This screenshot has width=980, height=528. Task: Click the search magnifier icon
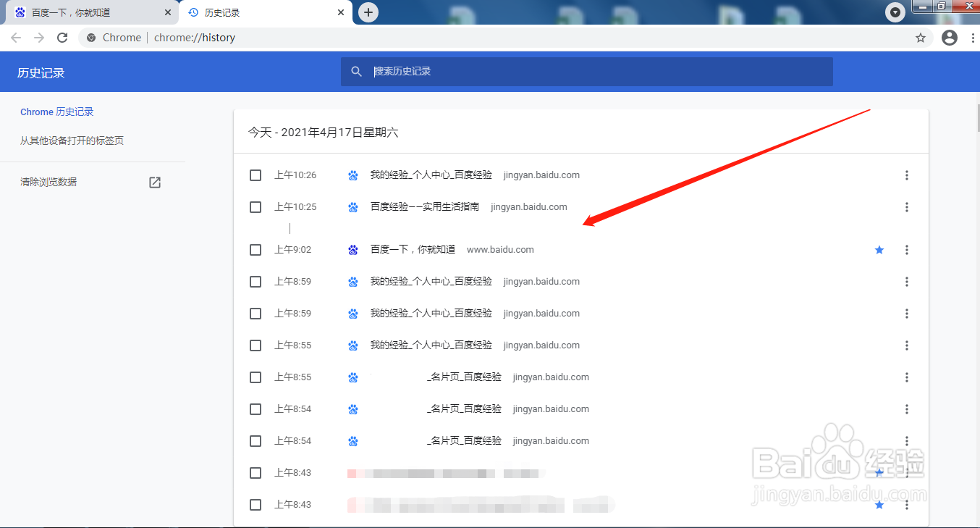click(356, 72)
